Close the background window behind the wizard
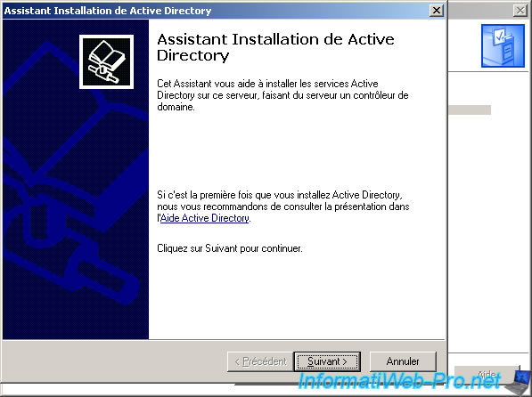Viewport: 532px width, 397px height. point(520,11)
